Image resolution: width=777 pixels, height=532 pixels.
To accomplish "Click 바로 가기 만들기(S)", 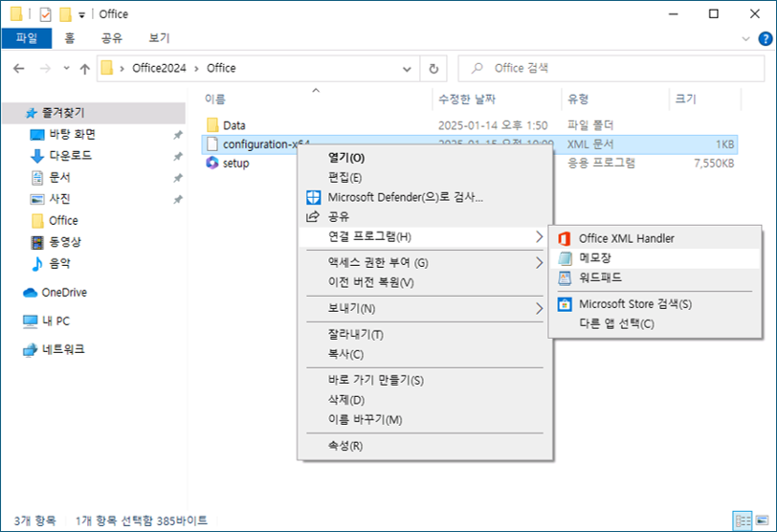I will pos(425,381).
